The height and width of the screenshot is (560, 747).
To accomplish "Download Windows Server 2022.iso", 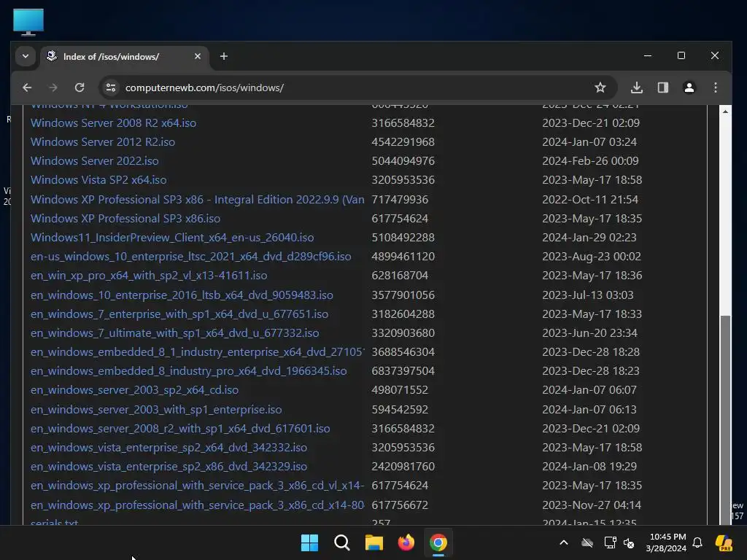I will (95, 161).
